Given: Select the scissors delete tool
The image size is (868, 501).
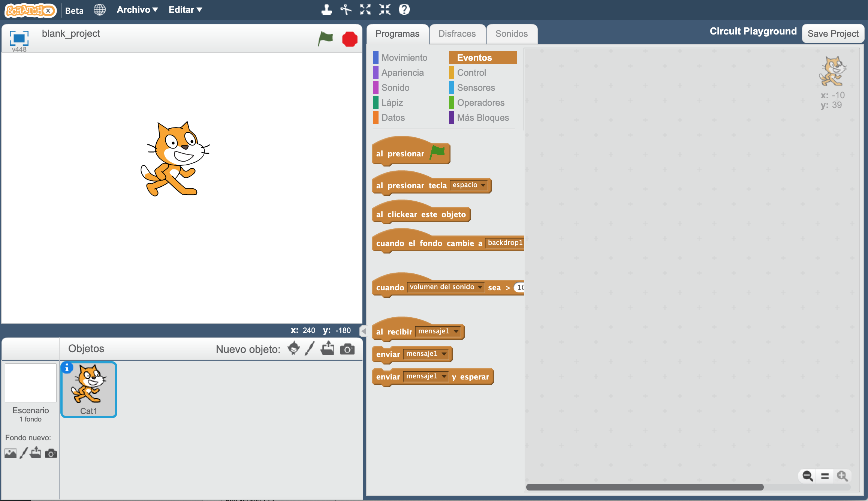Looking at the screenshot, I should coord(346,10).
